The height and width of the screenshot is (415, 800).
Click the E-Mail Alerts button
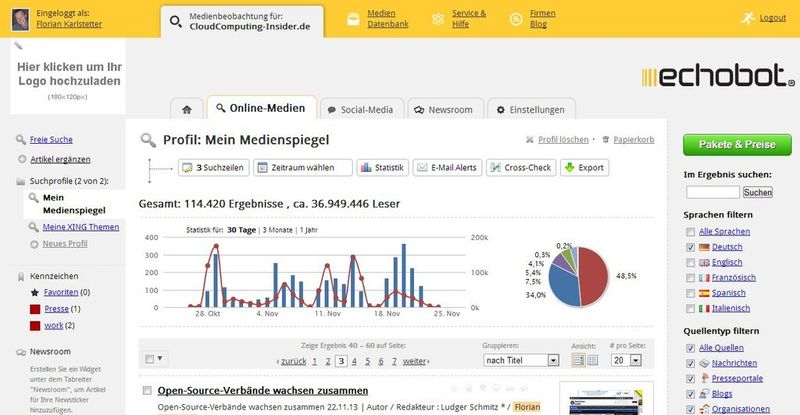tap(447, 167)
